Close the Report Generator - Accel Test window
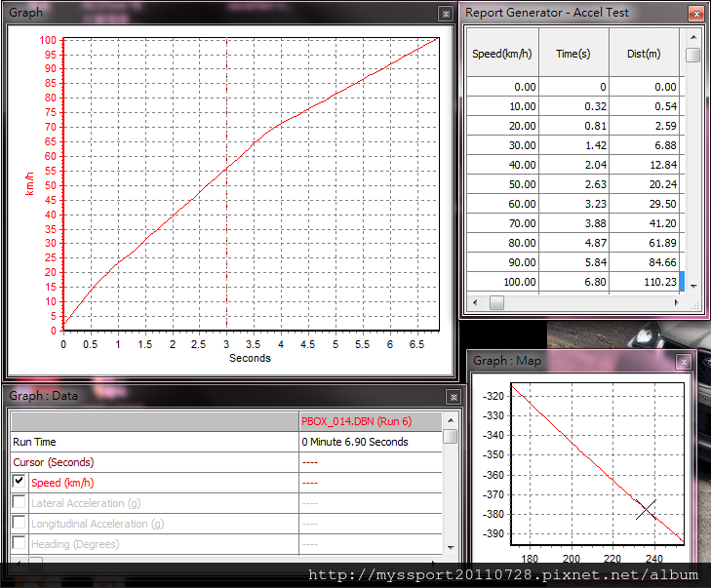 click(696, 14)
